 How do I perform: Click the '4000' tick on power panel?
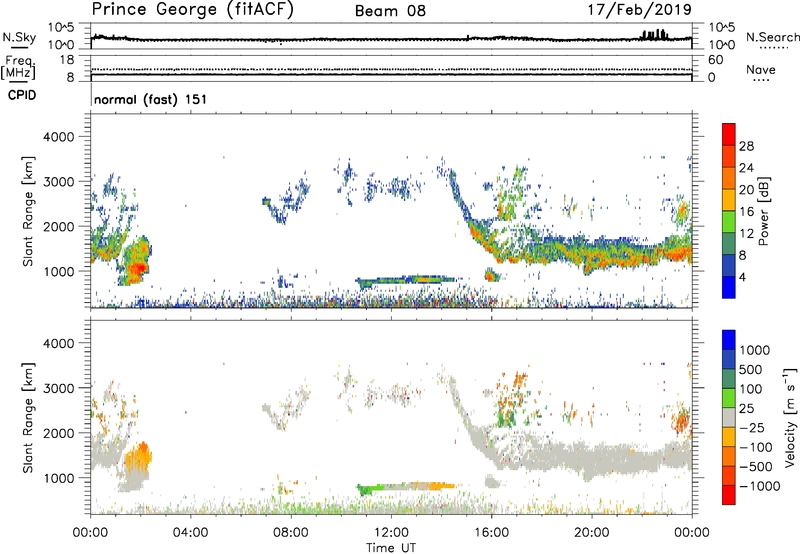pyautogui.click(x=58, y=137)
